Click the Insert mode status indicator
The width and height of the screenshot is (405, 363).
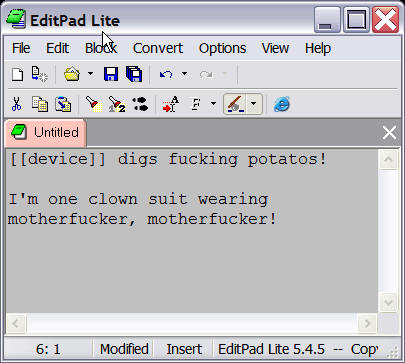pyautogui.click(x=184, y=349)
